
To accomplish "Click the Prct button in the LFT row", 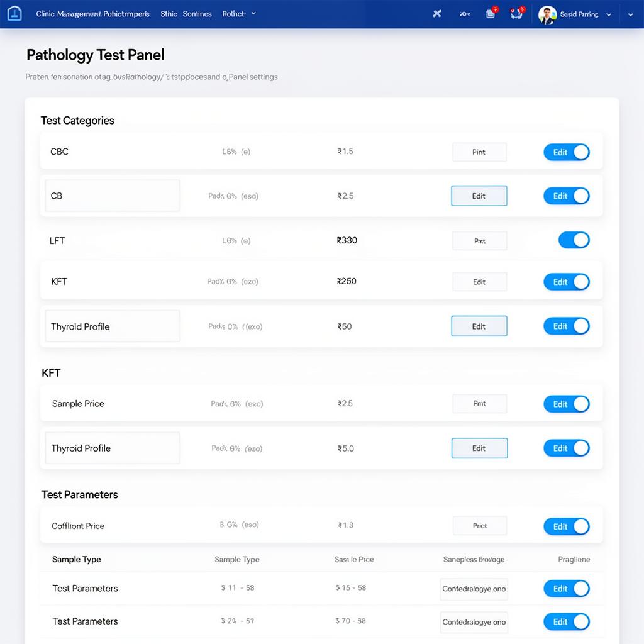I will tap(480, 241).
